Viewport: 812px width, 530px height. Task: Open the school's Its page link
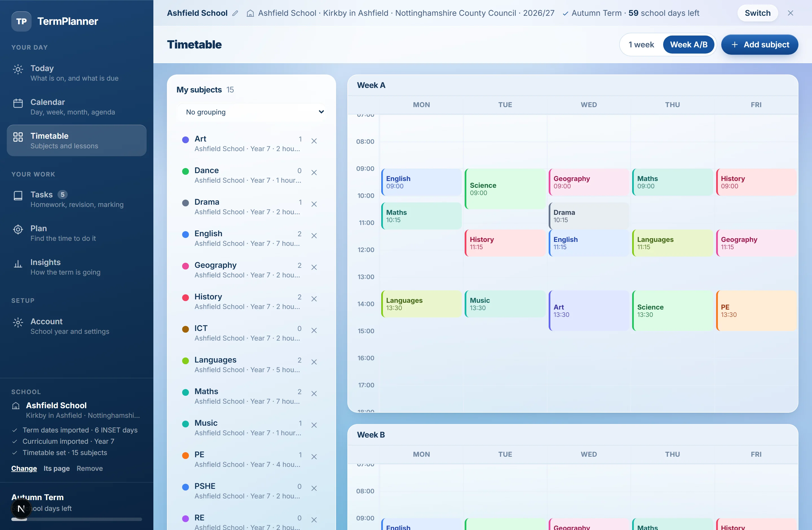pyautogui.click(x=57, y=468)
